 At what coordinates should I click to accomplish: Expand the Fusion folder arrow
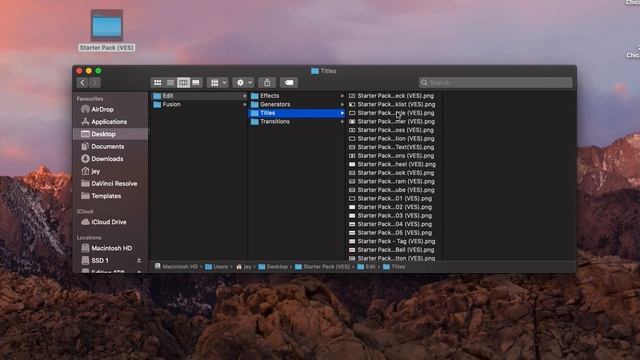tap(244, 104)
